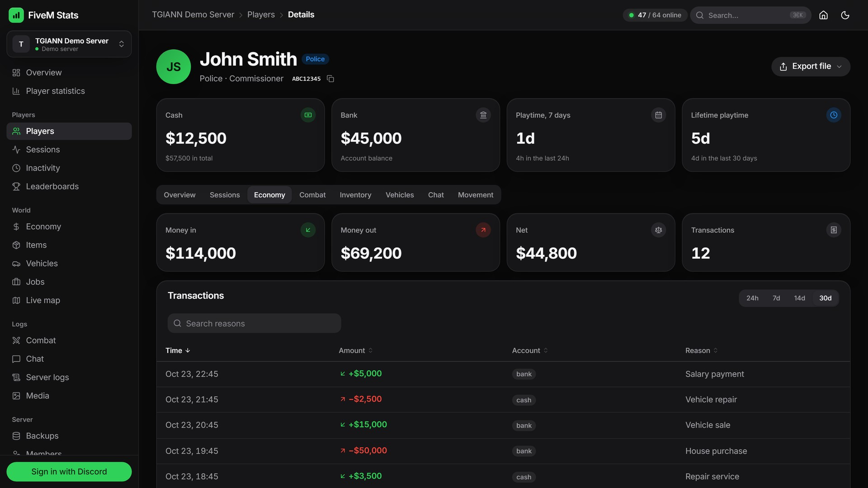The height and width of the screenshot is (488, 868).
Task: Switch to the Inventory tab
Action: coord(355,195)
